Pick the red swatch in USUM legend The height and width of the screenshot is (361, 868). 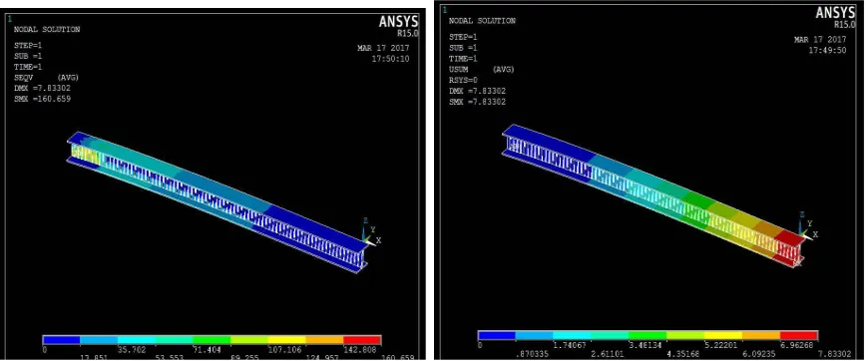click(799, 335)
